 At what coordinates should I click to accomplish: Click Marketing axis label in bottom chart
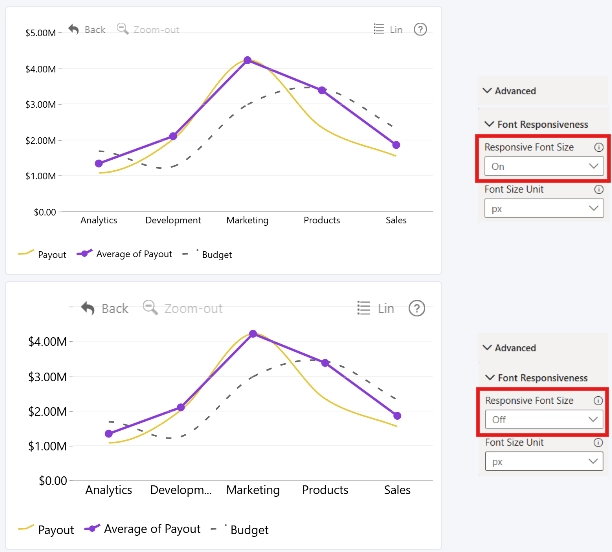click(253, 490)
